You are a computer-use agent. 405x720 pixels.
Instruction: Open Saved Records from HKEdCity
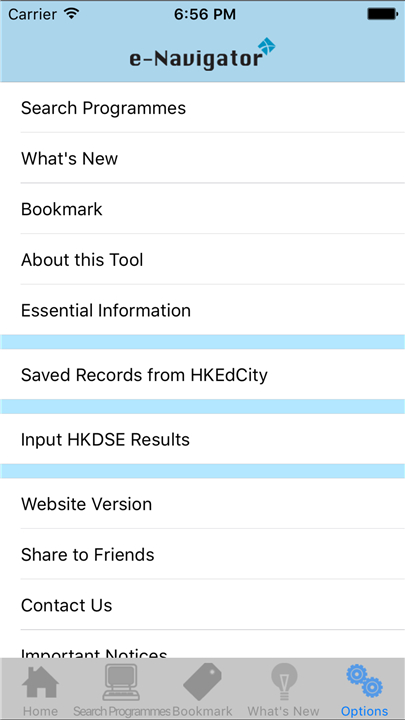point(202,375)
